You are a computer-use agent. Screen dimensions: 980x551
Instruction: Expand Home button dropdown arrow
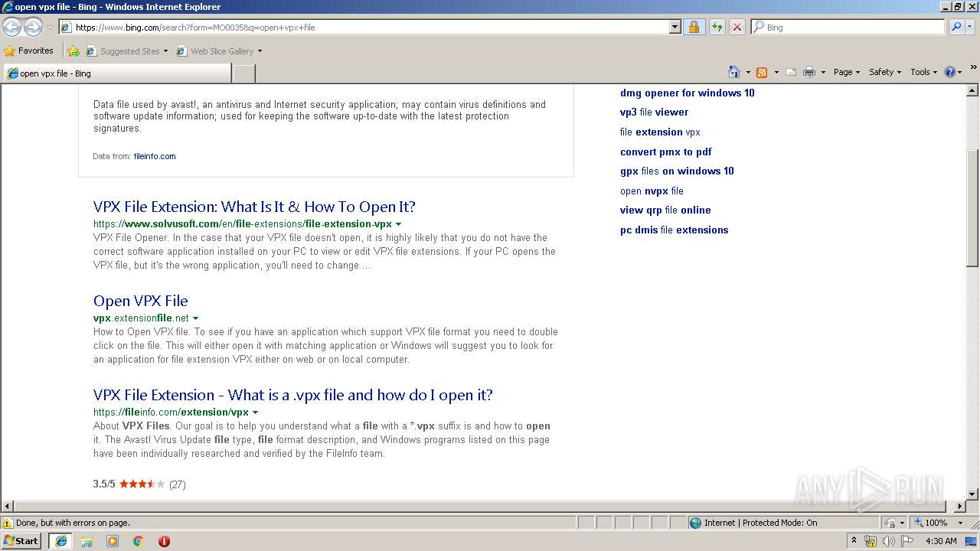click(x=748, y=72)
